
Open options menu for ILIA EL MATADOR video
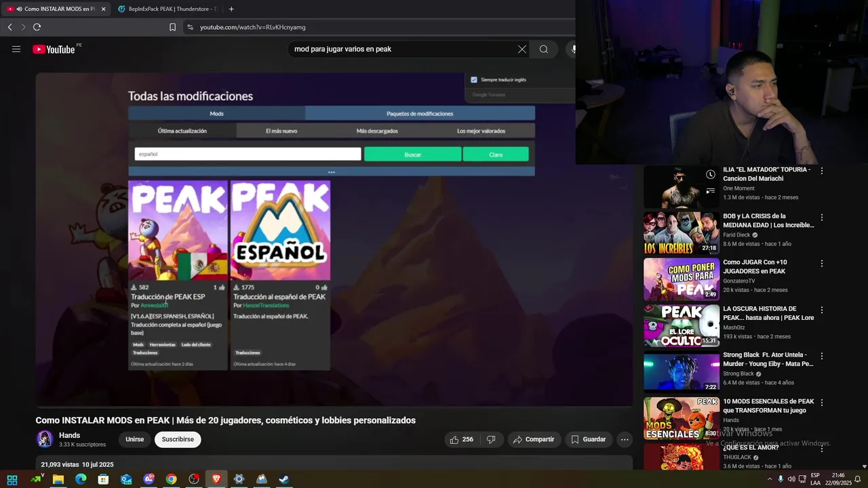822,171
